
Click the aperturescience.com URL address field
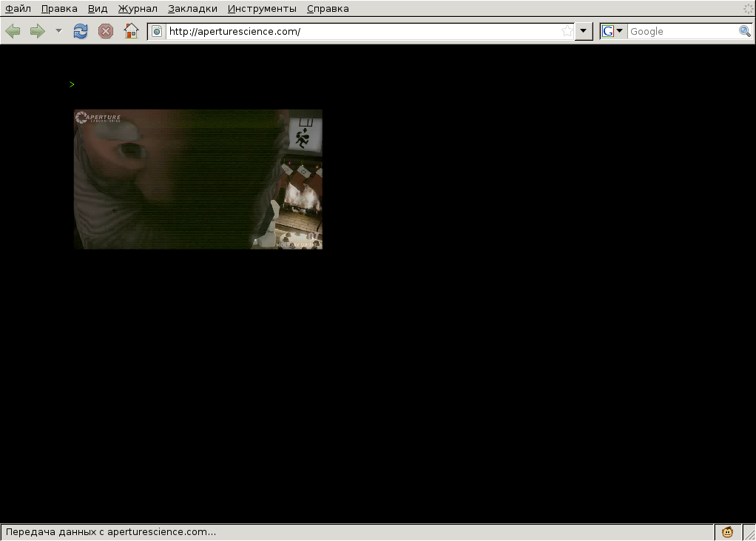point(362,31)
